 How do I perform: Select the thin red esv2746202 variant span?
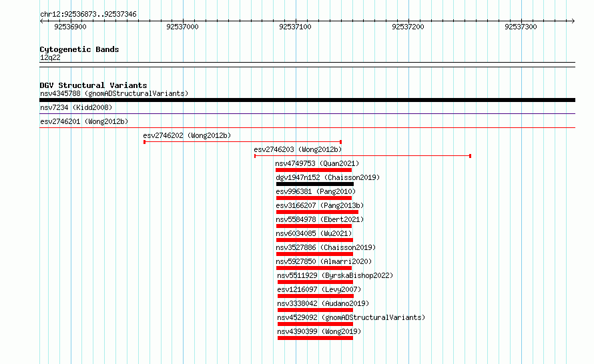[242, 142]
